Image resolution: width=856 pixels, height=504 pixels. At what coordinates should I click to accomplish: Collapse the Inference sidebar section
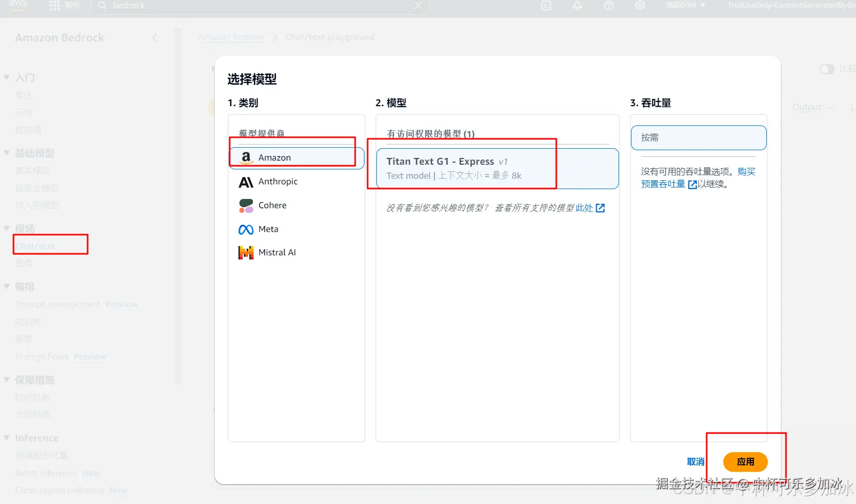[x=7, y=438]
